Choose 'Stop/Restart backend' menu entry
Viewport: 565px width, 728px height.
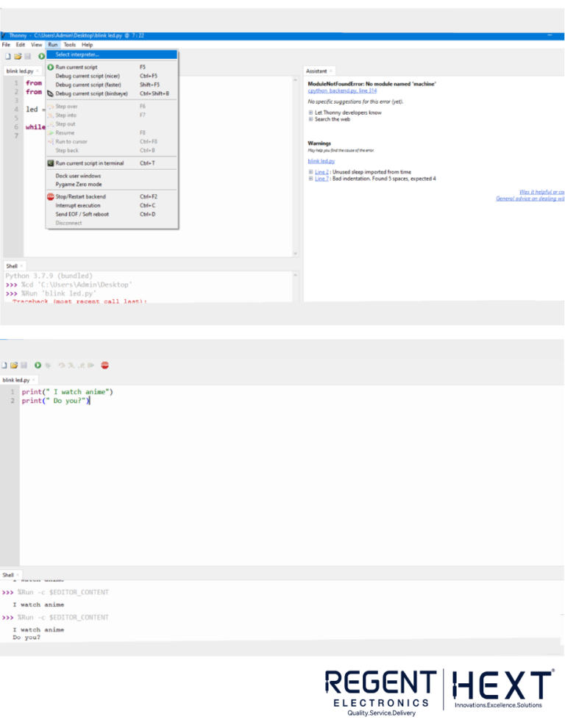click(81, 197)
